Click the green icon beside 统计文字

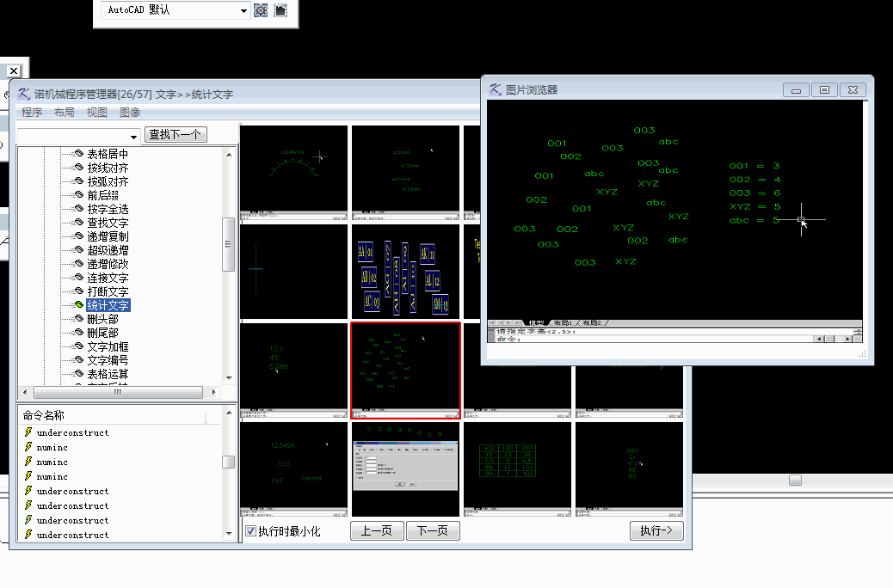point(79,304)
